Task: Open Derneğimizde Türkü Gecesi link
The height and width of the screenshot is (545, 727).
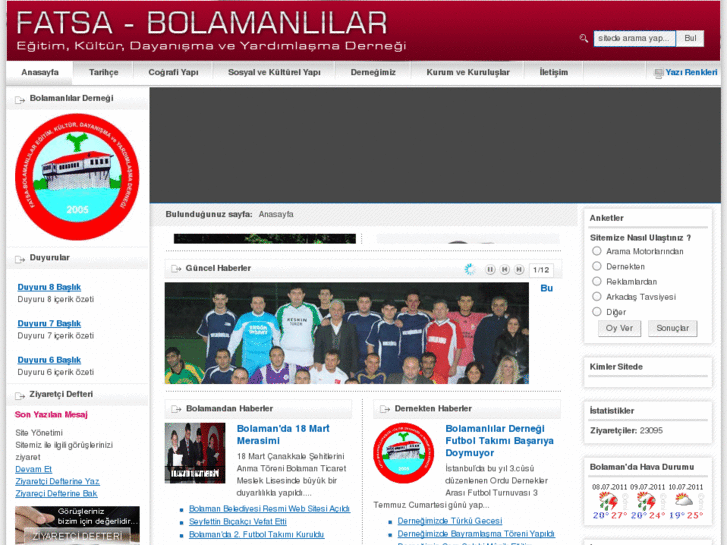Action: [450, 521]
